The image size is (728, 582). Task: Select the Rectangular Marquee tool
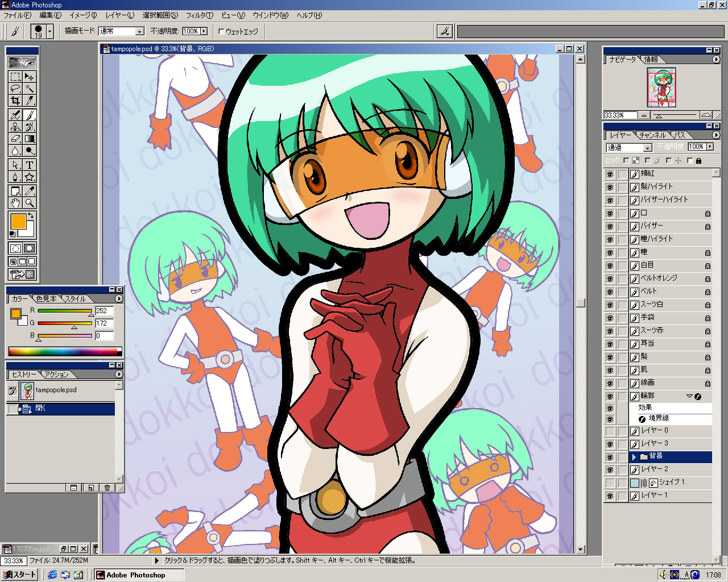pyautogui.click(x=15, y=76)
